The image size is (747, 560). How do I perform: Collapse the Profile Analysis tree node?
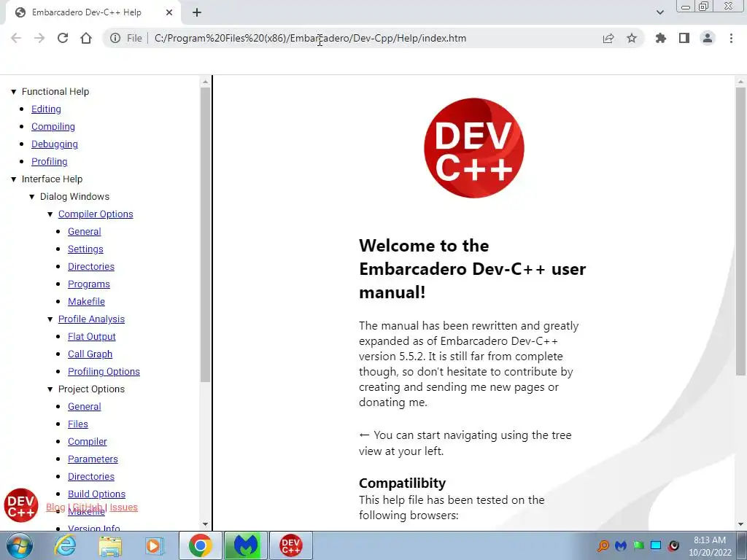(x=50, y=319)
